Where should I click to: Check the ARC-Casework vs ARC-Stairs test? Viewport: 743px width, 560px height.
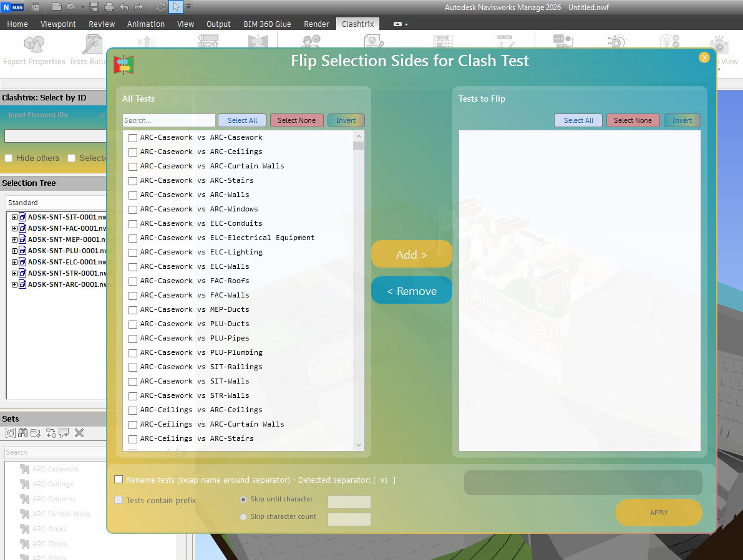tap(133, 181)
